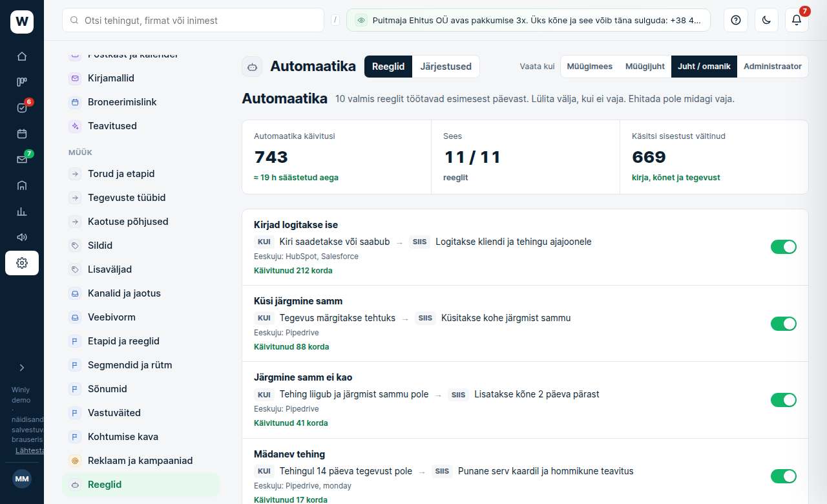Viewport: 827px width, 504px height.
Task: Disable the 'Järgmine samm ei kao' rule
Action: pos(784,400)
